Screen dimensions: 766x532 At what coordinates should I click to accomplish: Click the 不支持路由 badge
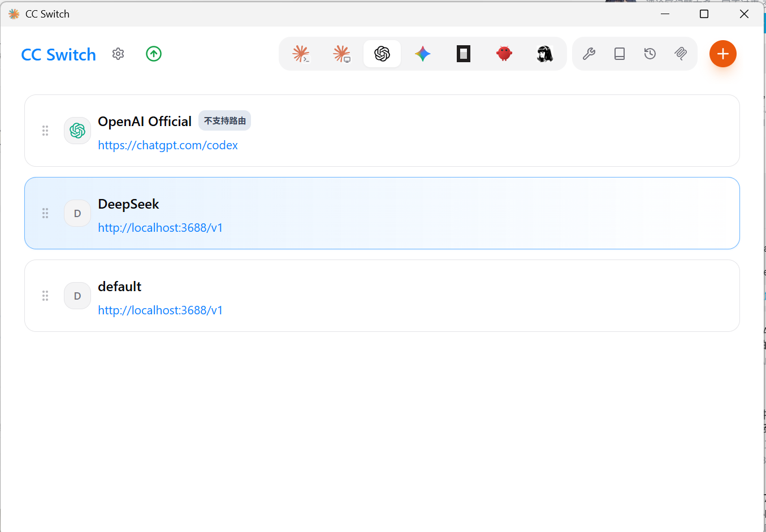[x=225, y=120]
